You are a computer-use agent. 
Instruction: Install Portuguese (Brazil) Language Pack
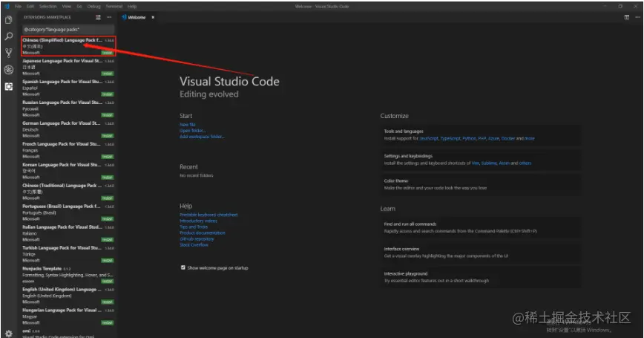click(x=108, y=218)
